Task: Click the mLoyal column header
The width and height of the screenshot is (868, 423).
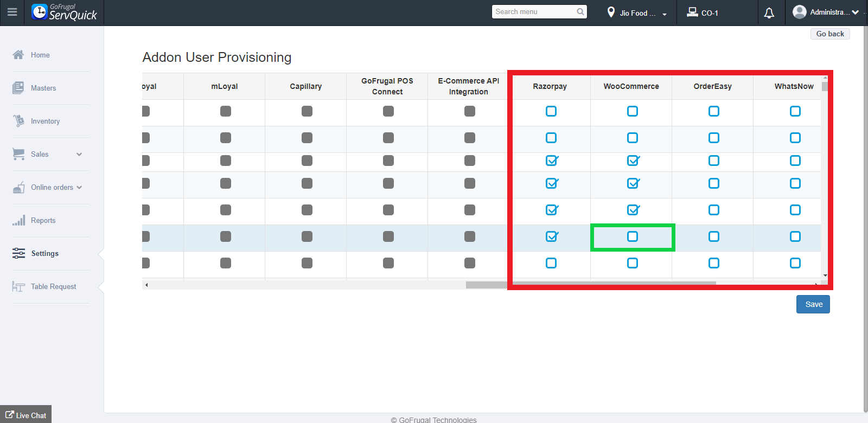Action: point(225,86)
